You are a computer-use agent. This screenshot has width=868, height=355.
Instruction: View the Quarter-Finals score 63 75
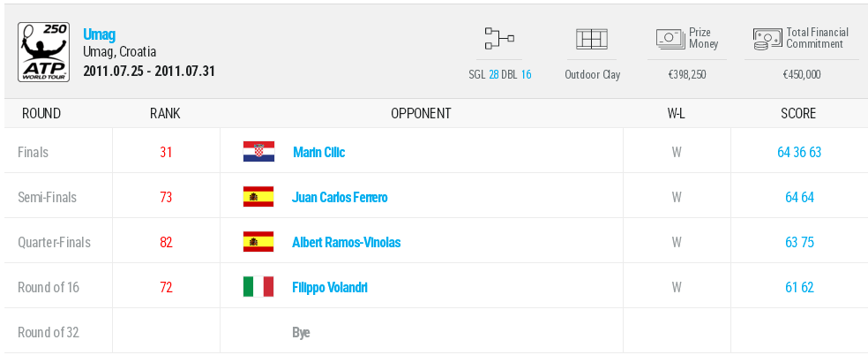click(x=799, y=242)
